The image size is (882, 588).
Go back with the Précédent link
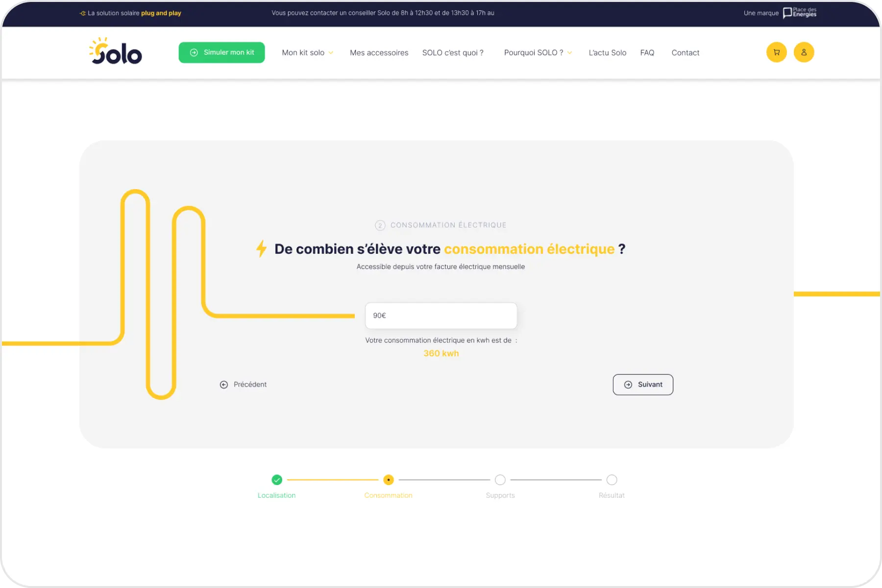(x=243, y=385)
